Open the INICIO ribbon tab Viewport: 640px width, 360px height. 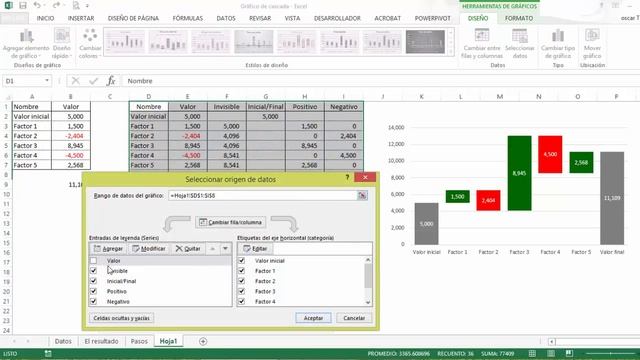click(x=45, y=18)
